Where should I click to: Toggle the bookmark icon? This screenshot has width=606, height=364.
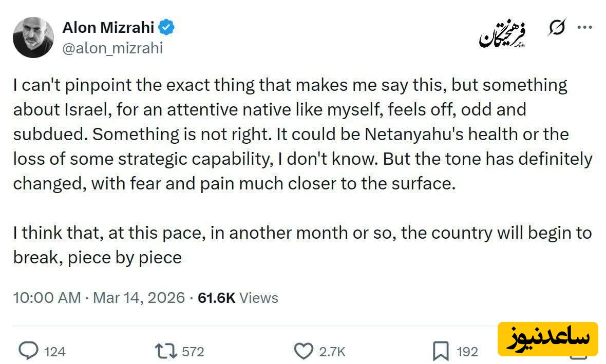click(441, 352)
